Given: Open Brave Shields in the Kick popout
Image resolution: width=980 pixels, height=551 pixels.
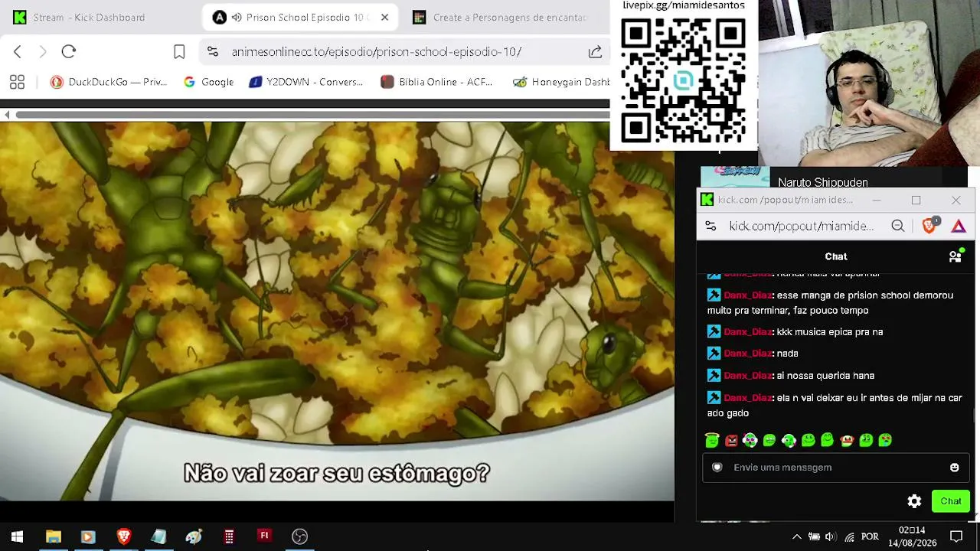Looking at the screenshot, I should pyautogui.click(x=930, y=225).
